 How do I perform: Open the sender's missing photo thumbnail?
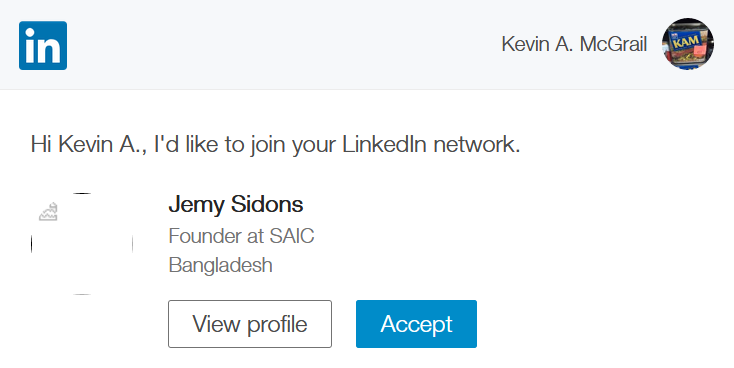[82, 243]
